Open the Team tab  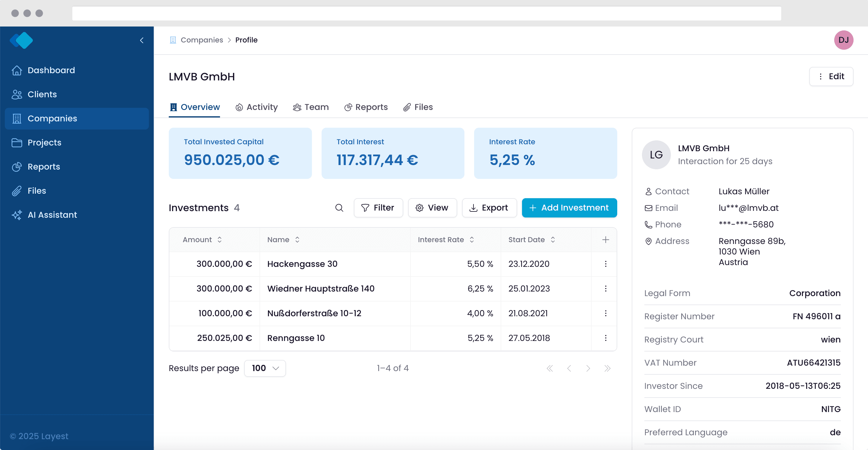pos(311,107)
